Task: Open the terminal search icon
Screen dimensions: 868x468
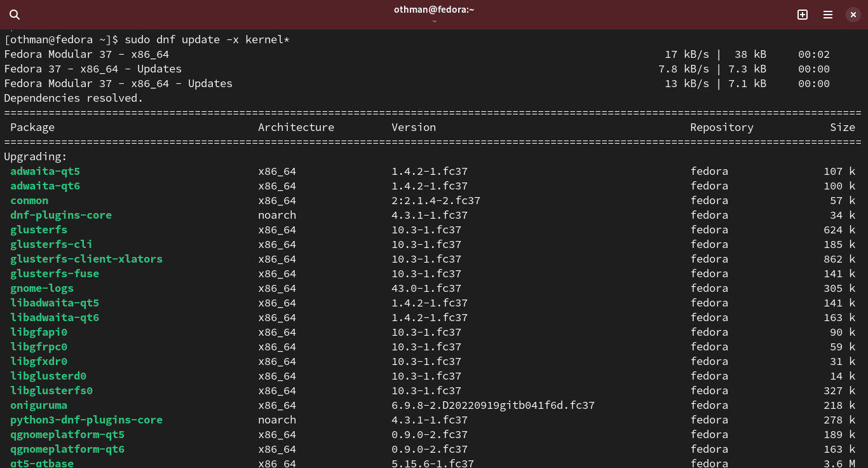Action: point(15,15)
